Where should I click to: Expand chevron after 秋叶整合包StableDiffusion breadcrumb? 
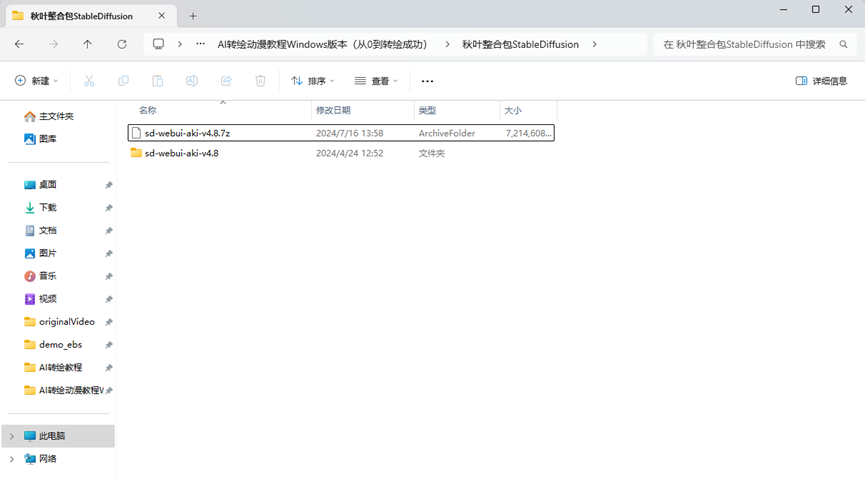pos(594,44)
